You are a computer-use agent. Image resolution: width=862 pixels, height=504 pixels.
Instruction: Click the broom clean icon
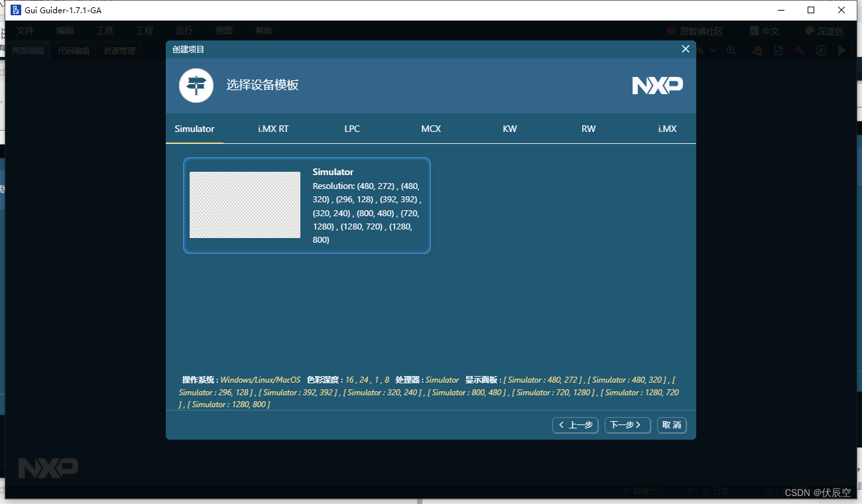click(x=759, y=50)
